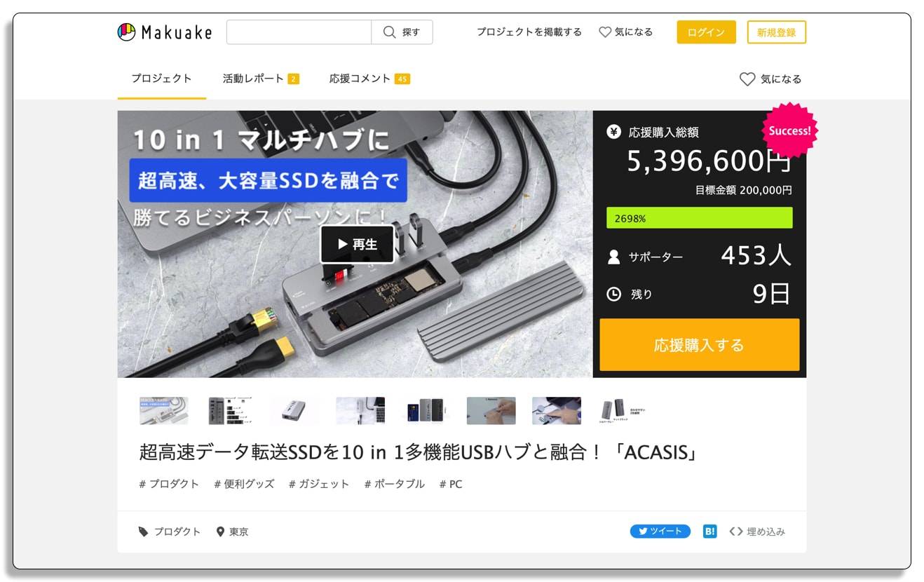Switch to the 活動レポート tab

(261, 79)
